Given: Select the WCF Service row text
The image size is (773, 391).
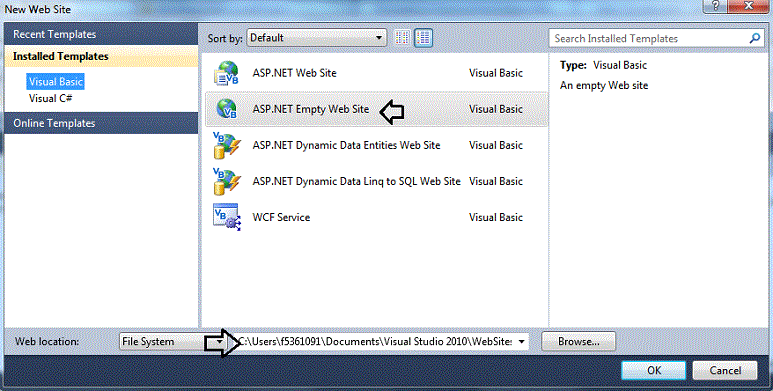Looking at the screenshot, I should [281, 217].
